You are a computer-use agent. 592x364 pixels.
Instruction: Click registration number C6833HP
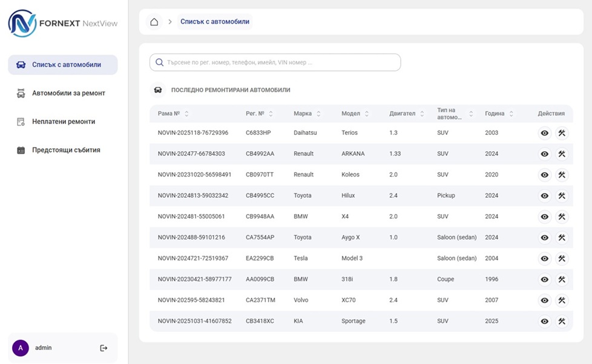pos(258,133)
